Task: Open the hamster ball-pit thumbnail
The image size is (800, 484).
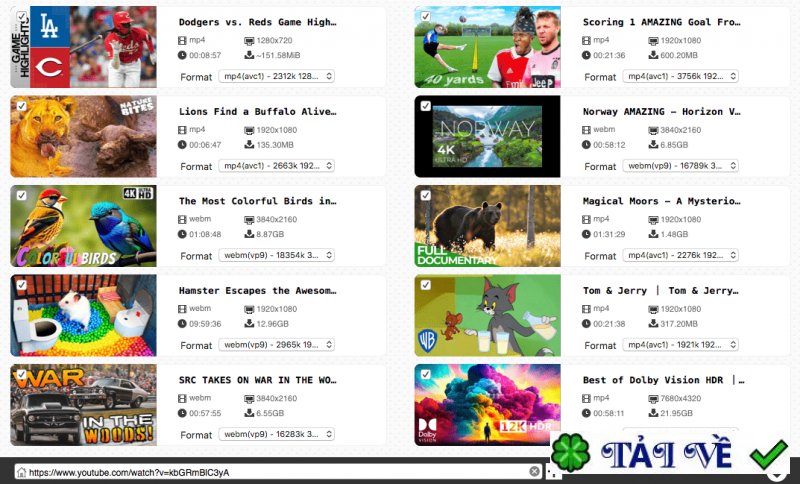Action: click(x=84, y=316)
